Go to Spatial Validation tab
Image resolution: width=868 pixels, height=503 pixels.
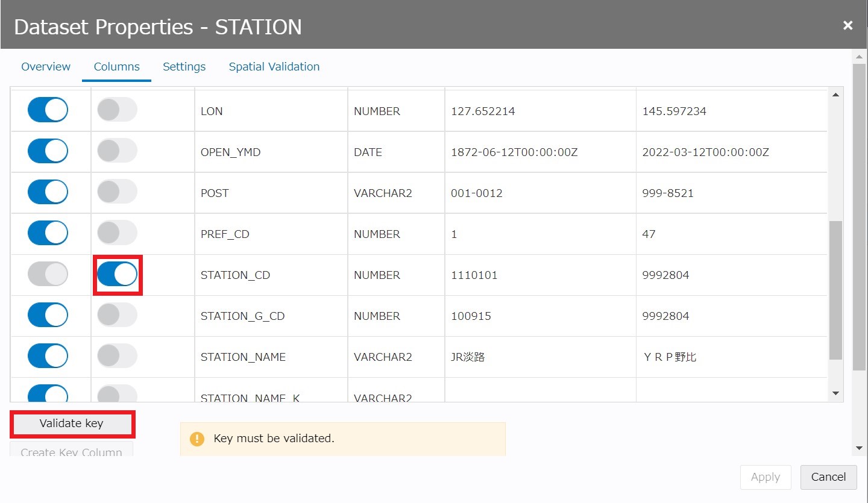click(x=274, y=67)
